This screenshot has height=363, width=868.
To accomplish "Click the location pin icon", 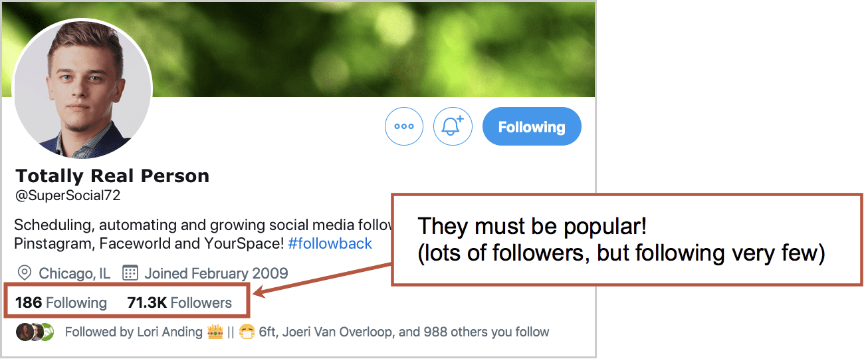I will (25, 273).
